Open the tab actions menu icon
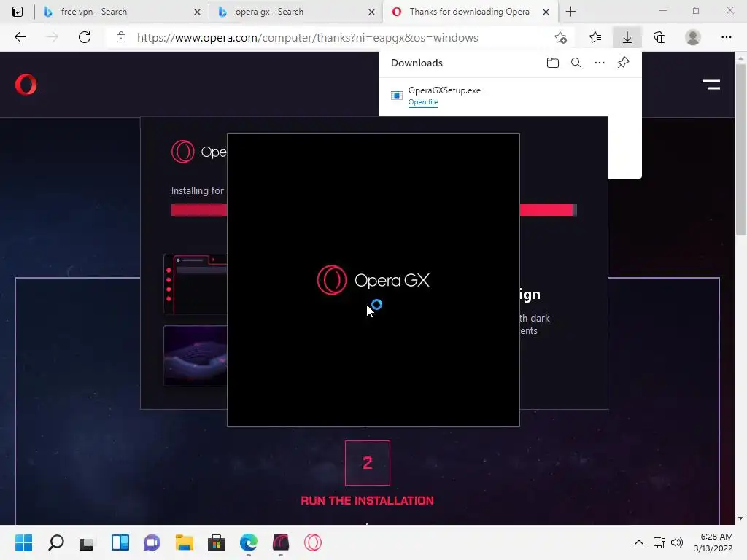 [18, 12]
